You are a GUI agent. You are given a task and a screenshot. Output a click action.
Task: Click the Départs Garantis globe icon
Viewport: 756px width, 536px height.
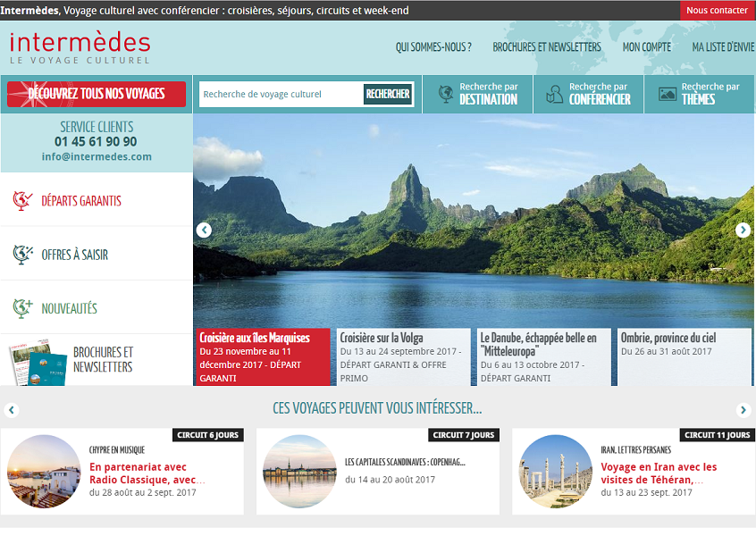click(x=22, y=200)
